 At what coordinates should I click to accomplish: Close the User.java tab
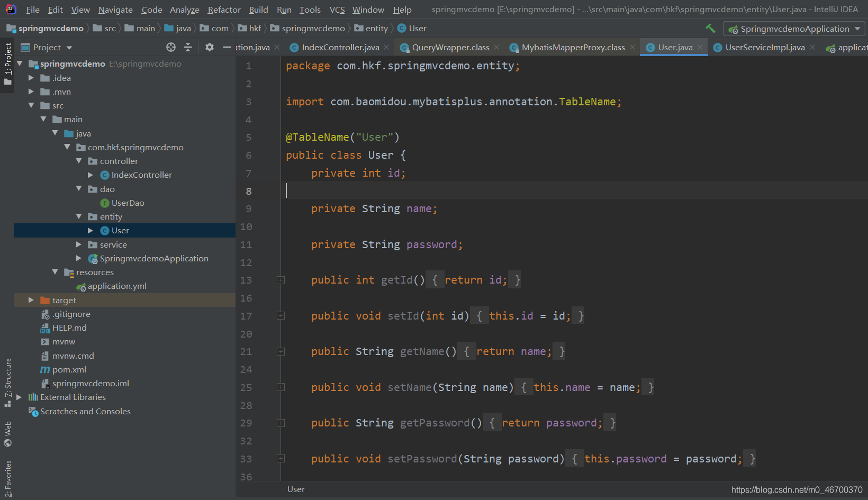[x=700, y=47]
